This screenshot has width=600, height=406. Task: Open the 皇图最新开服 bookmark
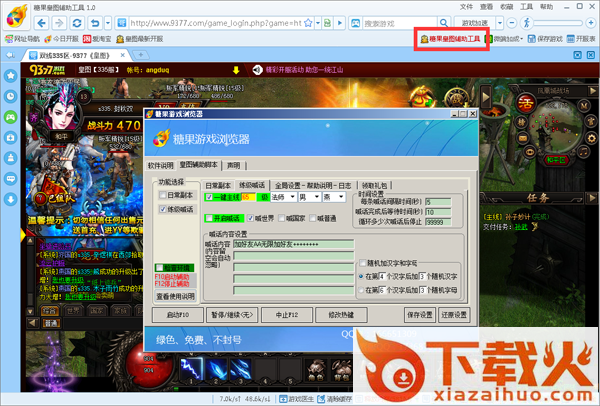pos(140,39)
